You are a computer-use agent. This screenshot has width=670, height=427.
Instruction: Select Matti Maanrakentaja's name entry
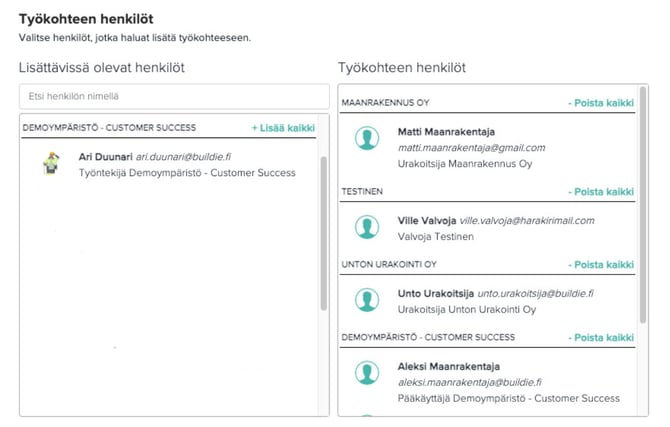(446, 132)
